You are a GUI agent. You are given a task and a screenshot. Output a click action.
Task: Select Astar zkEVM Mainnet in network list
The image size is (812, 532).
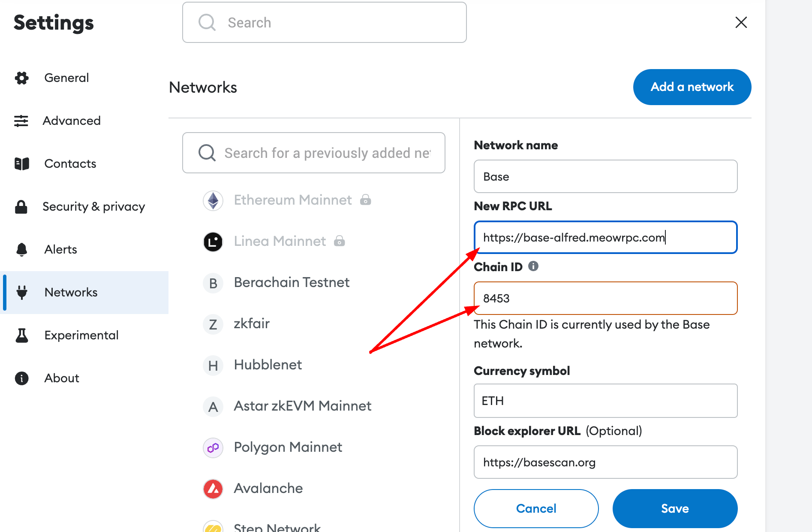[x=302, y=406]
